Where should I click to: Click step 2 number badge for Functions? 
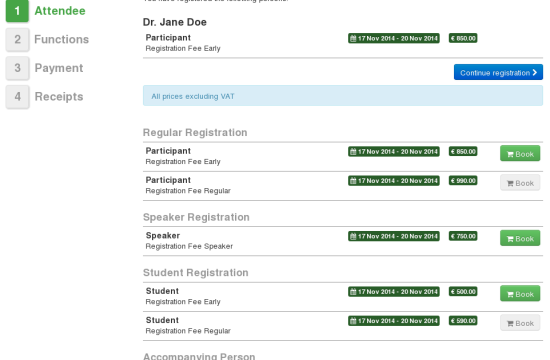[x=17, y=39]
